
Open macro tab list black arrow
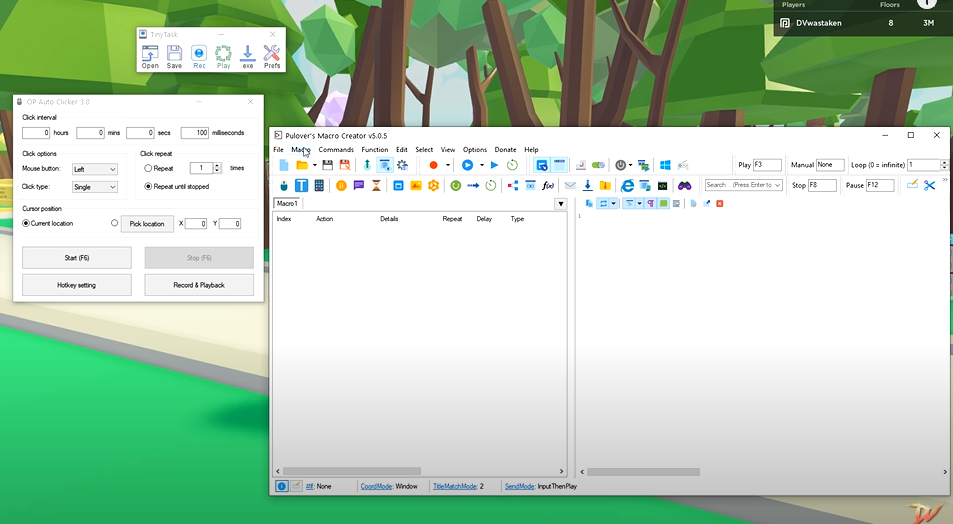(561, 204)
